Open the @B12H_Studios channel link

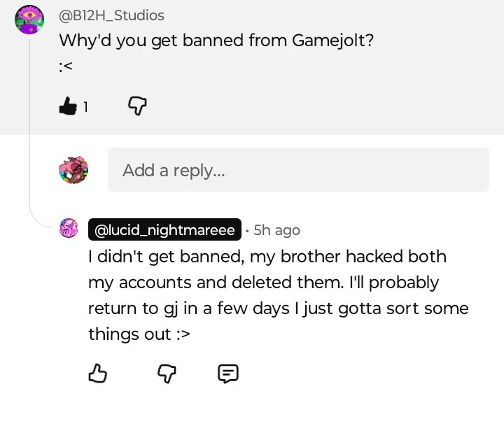pyautogui.click(x=111, y=15)
